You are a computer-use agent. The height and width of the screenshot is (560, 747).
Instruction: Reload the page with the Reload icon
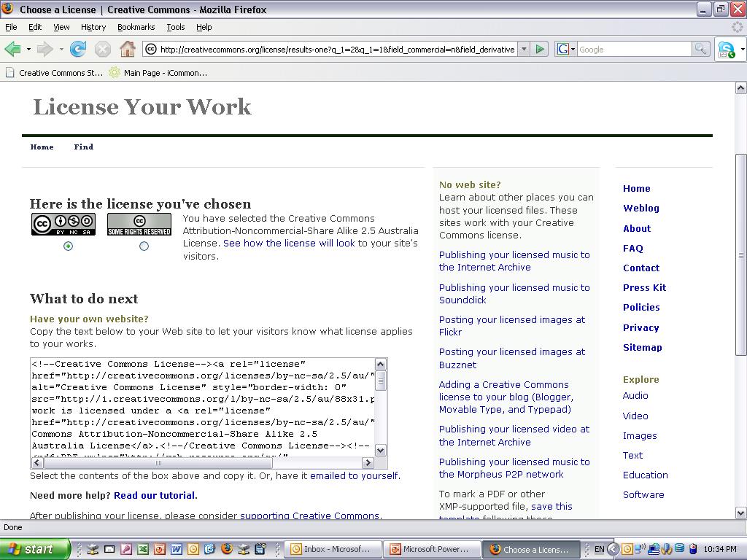(77, 49)
